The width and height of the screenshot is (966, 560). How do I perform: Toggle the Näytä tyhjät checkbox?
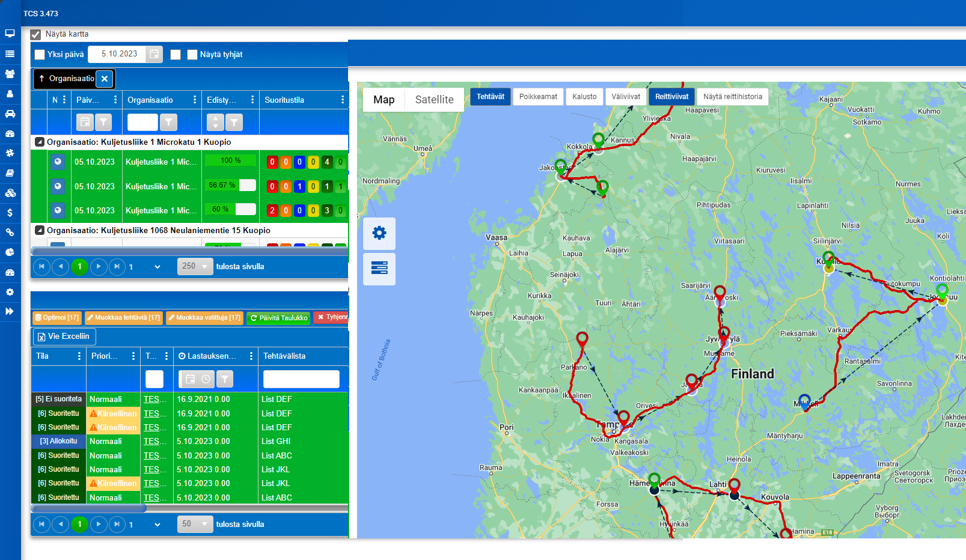192,55
